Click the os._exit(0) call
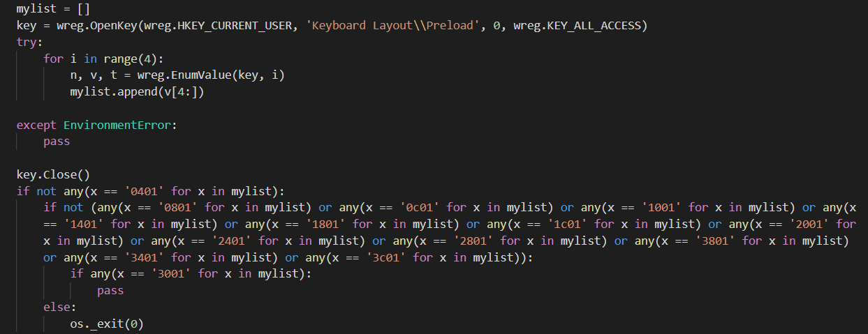Screen dimensions: 868x334 click(107, 324)
